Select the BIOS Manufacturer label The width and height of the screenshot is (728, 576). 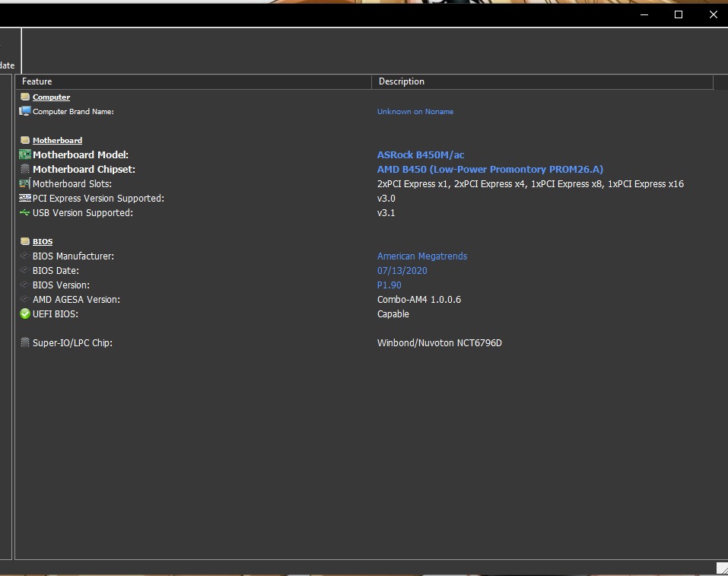pyautogui.click(x=73, y=256)
